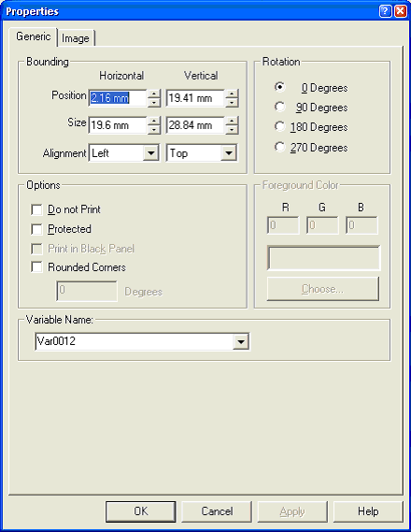
Task: Click the title bar help question icon
Action: (385, 11)
